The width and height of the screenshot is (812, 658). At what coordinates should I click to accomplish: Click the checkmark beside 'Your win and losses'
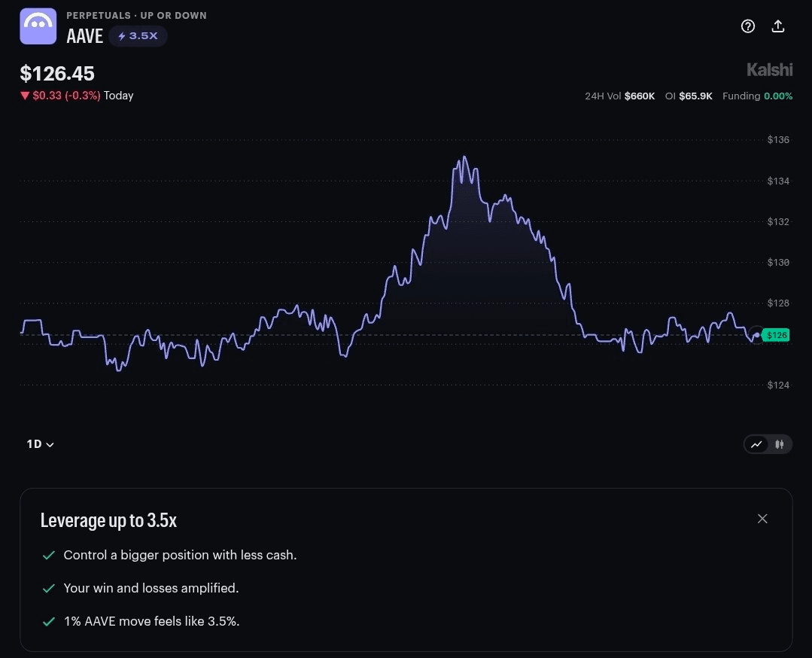49,589
